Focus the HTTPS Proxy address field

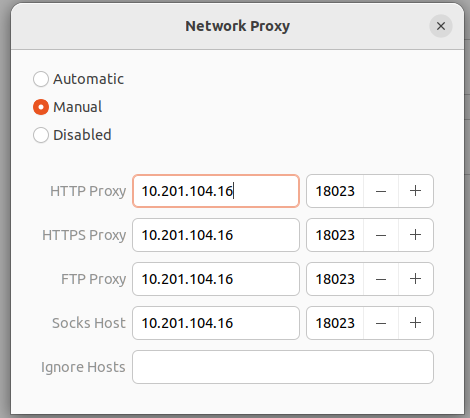point(216,235)
